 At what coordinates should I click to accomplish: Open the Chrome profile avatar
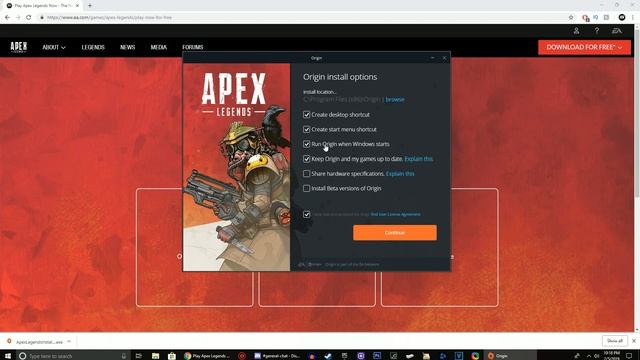622,17
